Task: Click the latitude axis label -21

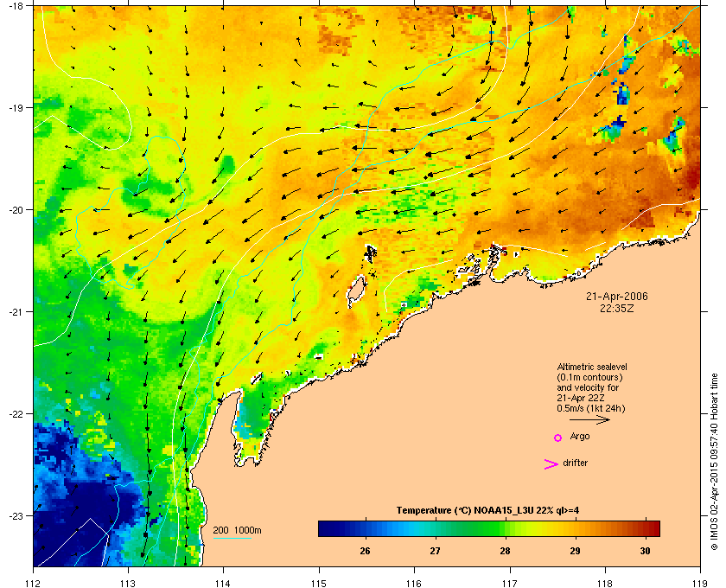Action: [x=16, y=312]
